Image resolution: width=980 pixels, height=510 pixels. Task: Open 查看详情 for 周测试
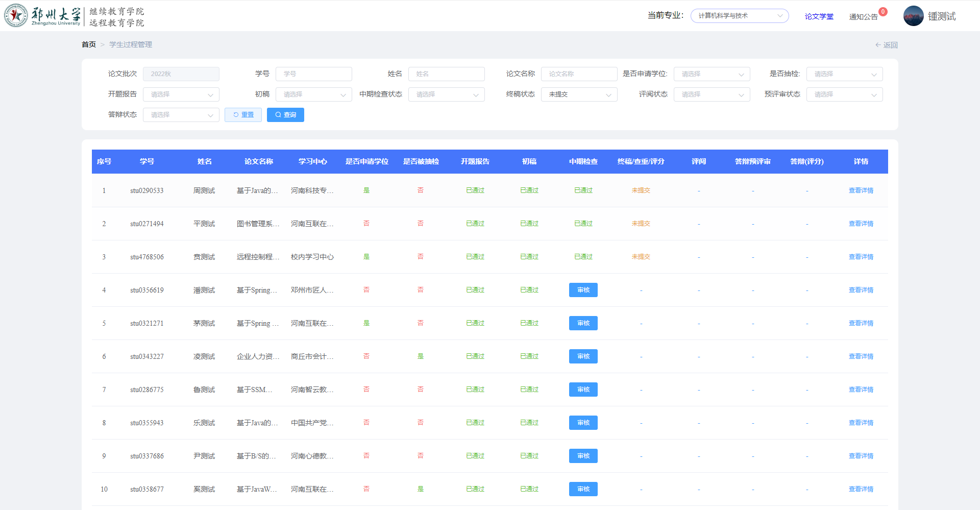pos(861,190)
